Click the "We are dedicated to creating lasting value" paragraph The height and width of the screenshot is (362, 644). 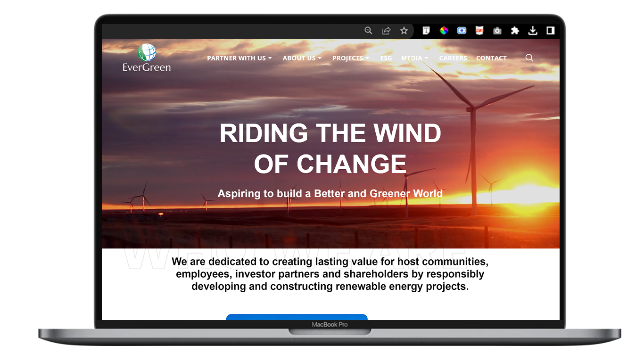coord(330,274)
